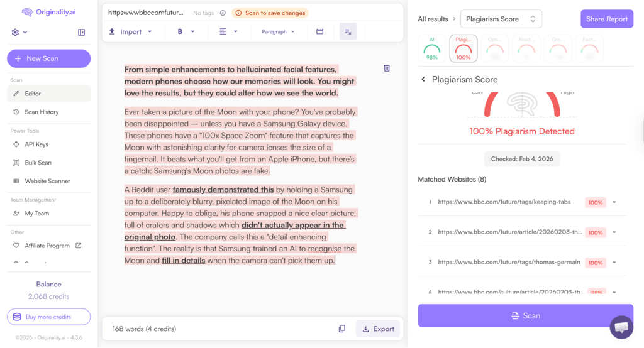Viewport: 644px width, 348px height.
Task: Delete text using trash icon
Action: 387,68
